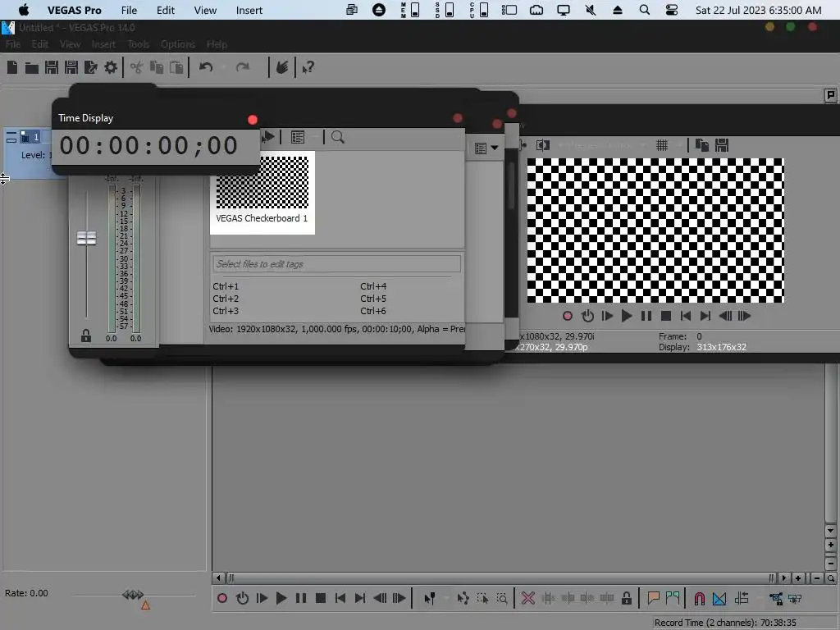840x630 pixels.
Task: Select the Selection Edit tool
Action: [x=482, y=598]
